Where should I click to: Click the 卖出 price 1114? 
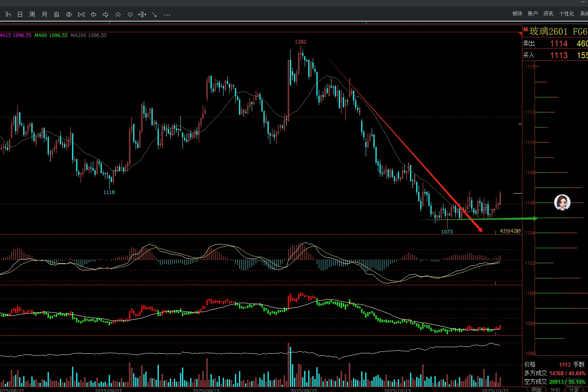pyautogui.click(x=559, y=44)
